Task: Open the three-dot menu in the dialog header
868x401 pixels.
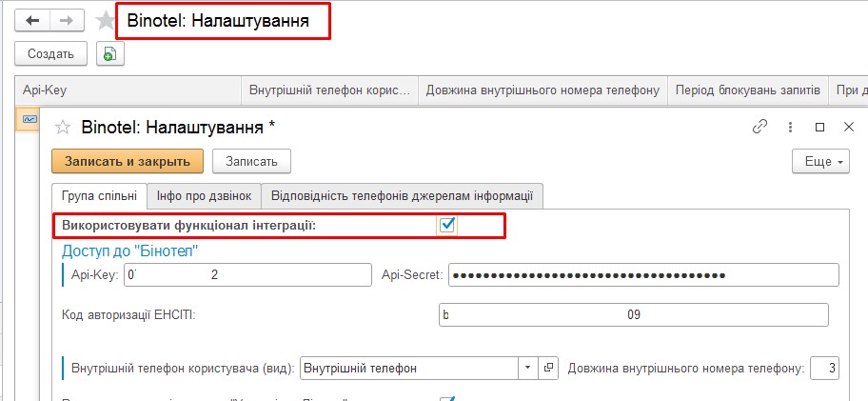Action: [x=790, y=127]
